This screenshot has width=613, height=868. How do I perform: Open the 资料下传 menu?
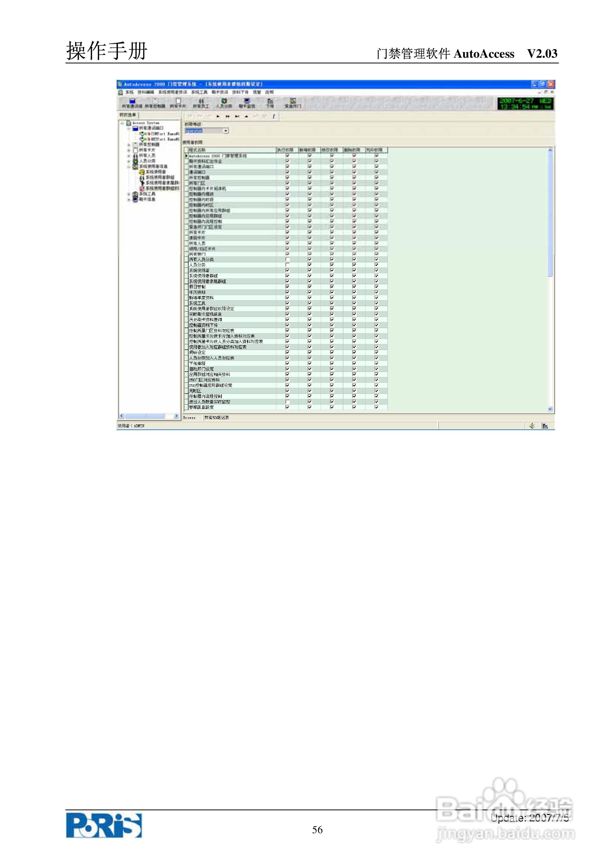pyautogui.click(x=240, y=92)
